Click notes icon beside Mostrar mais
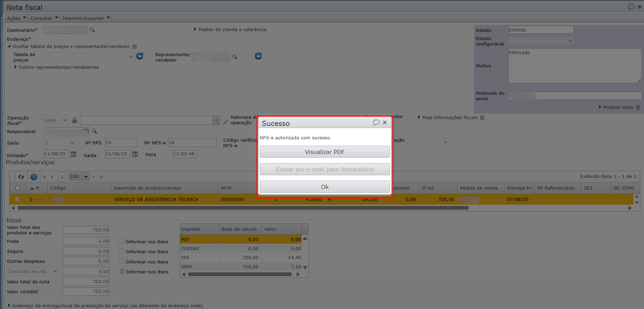Image resolution: width=644 pixels, height=309 pixels. [x=638, y=108]
